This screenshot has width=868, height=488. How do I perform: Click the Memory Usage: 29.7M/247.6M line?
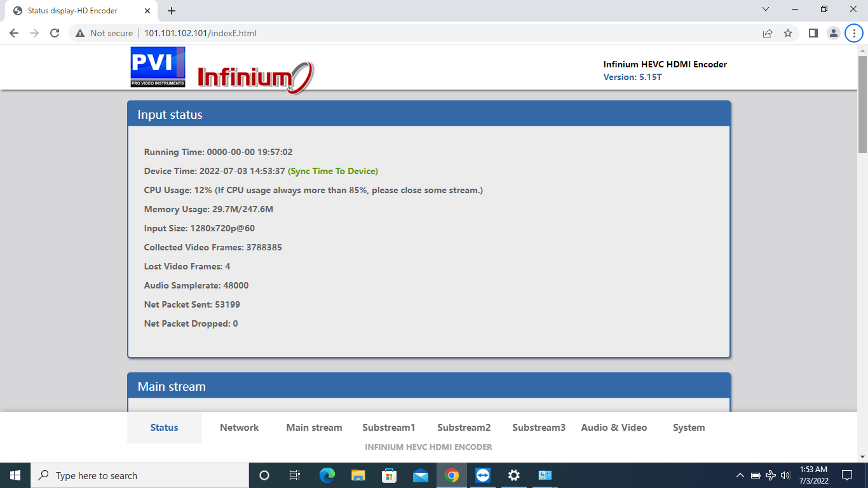tap(208, 209)
